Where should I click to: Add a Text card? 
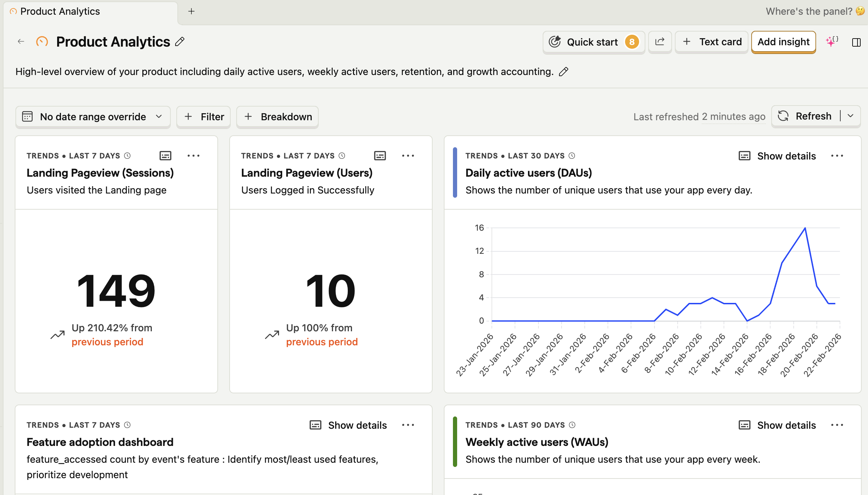(x=711, y=42)
